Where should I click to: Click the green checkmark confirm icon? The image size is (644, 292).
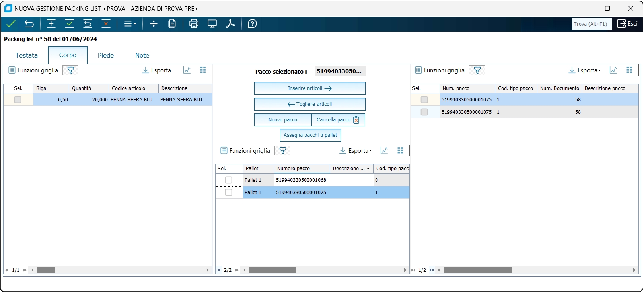[x=11, y=24]
